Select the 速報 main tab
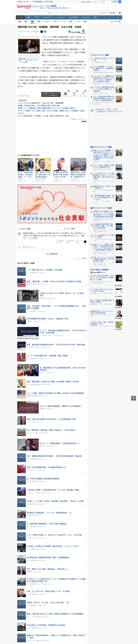The image size is (138, 644). tap(28, 17)
